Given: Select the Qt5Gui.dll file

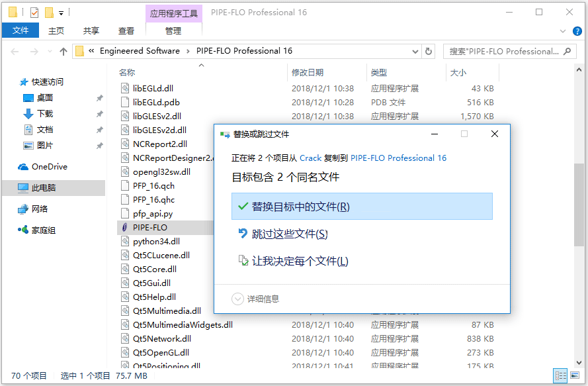Looking at the screenshot, I should click(x=151, y=283).
